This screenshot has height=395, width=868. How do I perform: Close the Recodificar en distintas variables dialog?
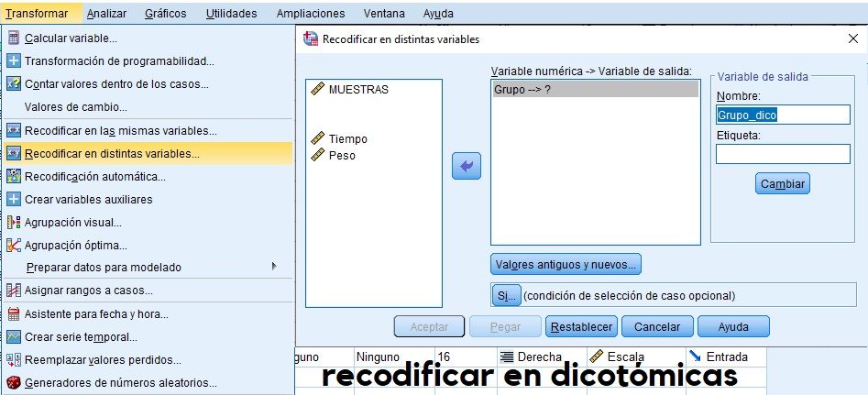click(x=853, y=38)
